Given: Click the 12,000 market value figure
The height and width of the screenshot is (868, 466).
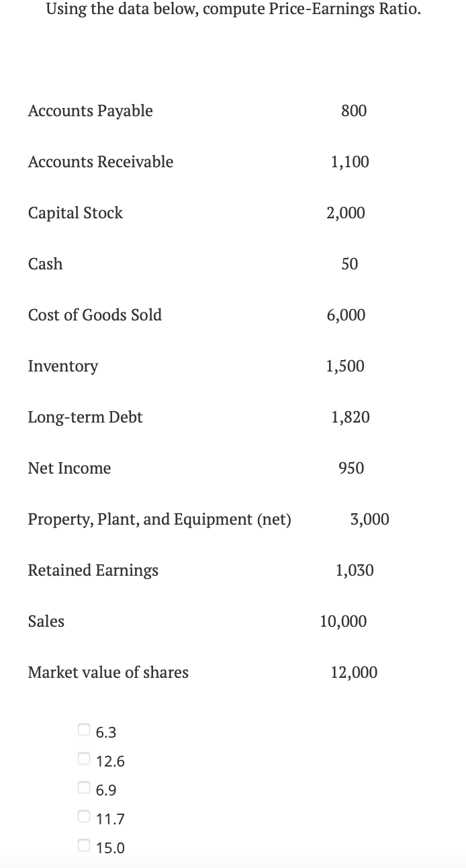Looking at the screenshot, I should click(354, 672).
